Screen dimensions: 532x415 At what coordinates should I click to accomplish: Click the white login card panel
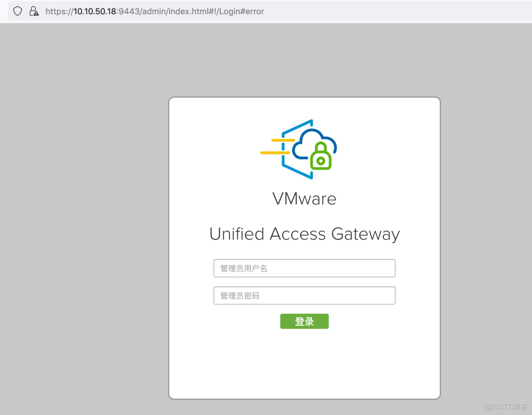(x=304, y=365)
